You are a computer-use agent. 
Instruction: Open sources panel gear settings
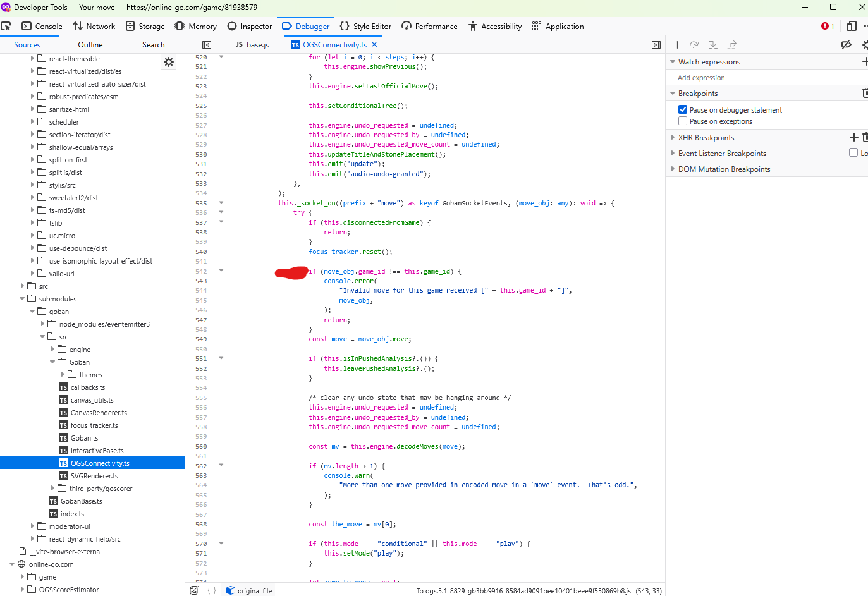(x=169, y=62)
